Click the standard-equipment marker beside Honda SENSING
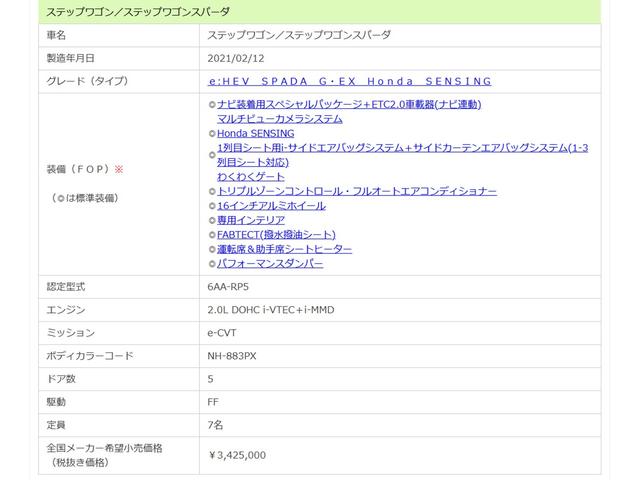 [x=211, y=133]
